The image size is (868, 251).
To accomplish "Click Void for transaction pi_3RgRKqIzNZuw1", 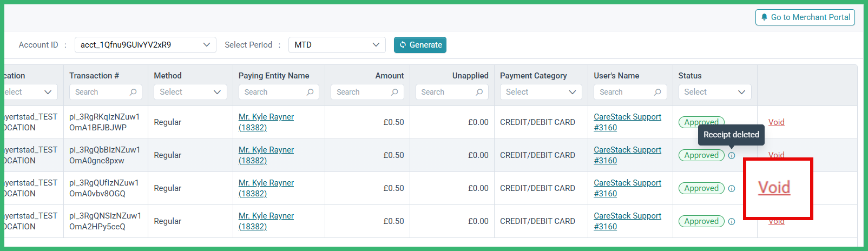I will (x=777, y=122).
